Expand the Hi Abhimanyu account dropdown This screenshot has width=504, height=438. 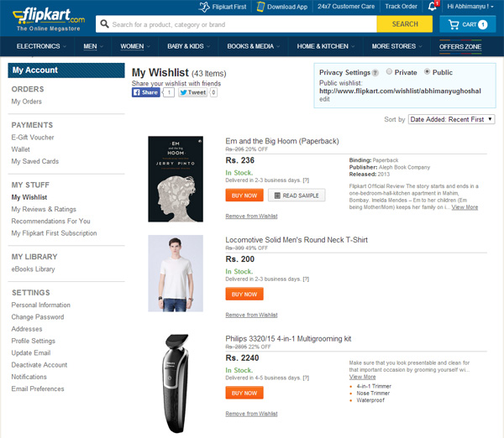click(470, 7)
